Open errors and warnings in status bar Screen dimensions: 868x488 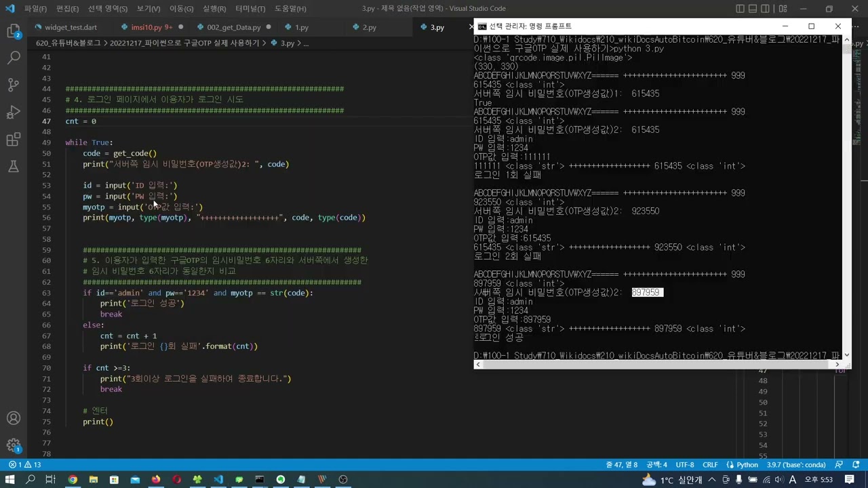pyautogui.click(x=24, y=465)
